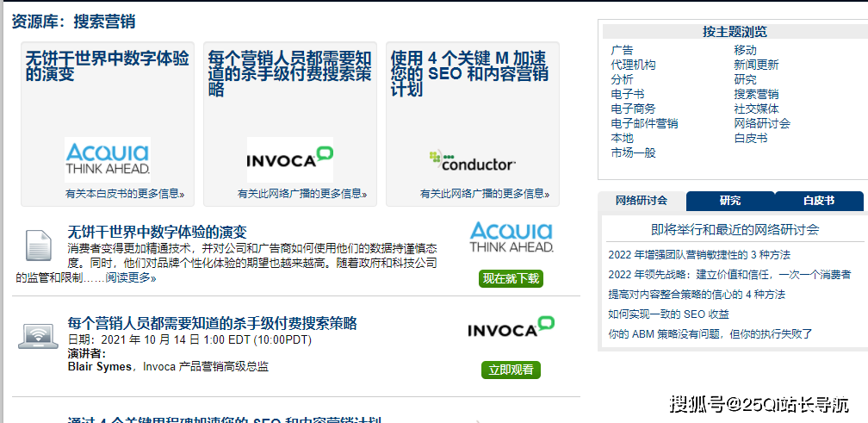Browse the 代理机构 topic

coord(633,65)
